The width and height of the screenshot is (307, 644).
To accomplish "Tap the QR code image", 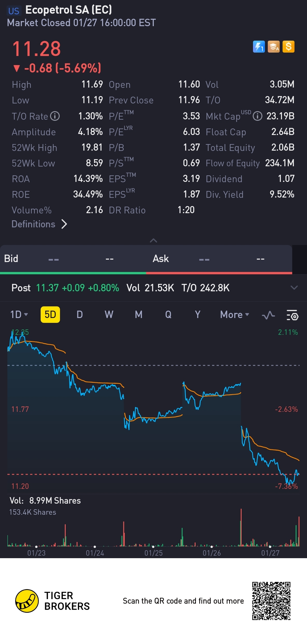I will (x=271, y=601).
